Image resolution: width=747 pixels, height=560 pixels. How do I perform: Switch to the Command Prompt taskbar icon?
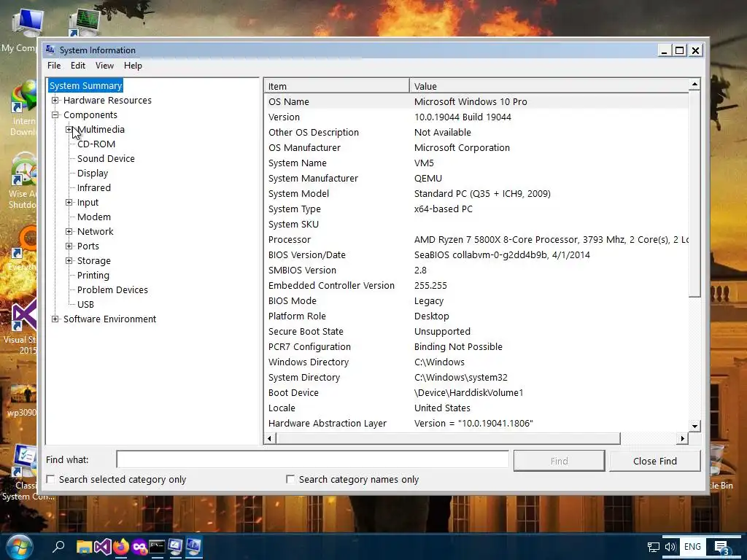(157, 547)
